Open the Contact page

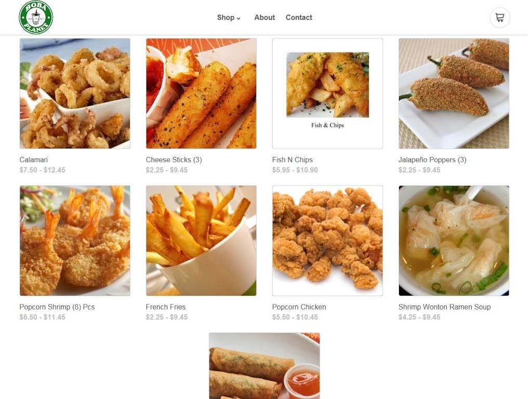tap(299, 17)
